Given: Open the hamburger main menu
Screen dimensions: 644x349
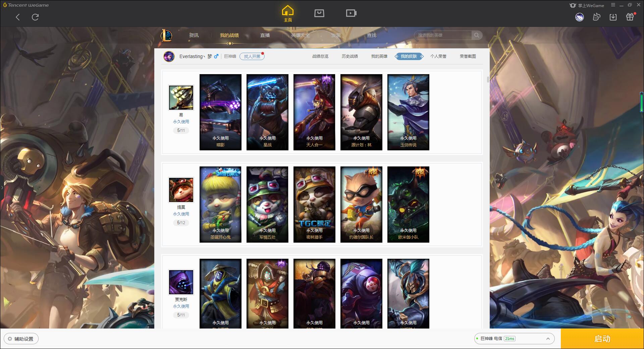Looking at the screenshot, I should pos(613,5).
